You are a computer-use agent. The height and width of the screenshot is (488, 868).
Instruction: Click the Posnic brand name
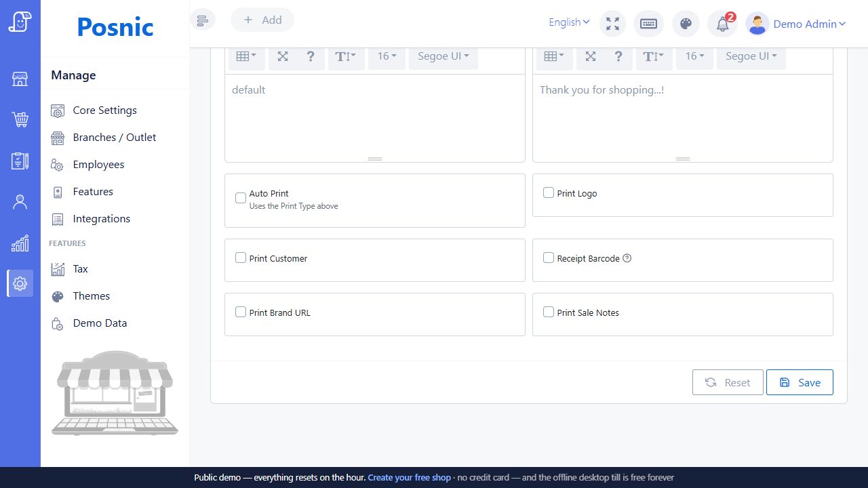coord(115,27)
